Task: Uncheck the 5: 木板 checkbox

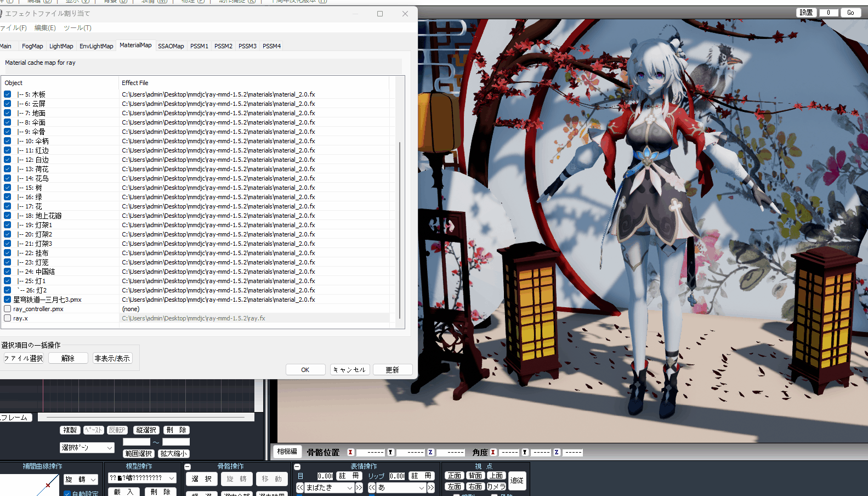Action: click(8, 94)
